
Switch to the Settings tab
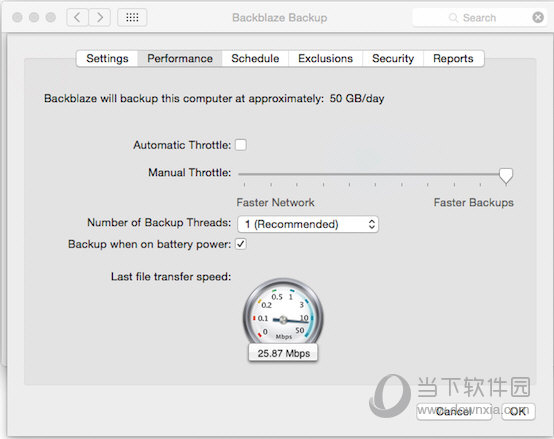(107, 58)
